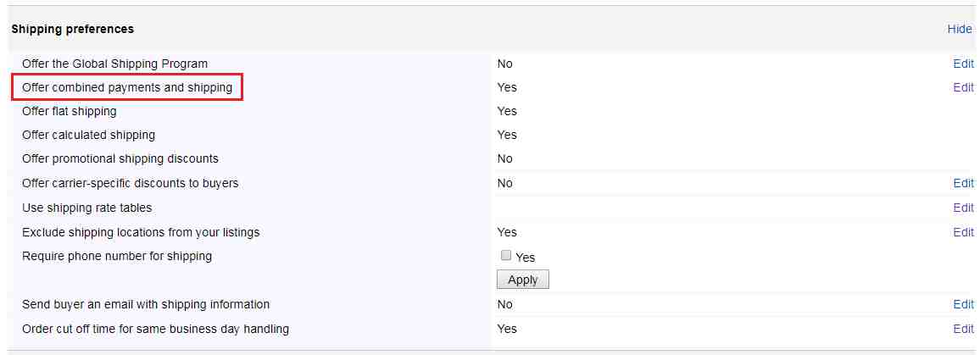Click 'Use shipping rate tables' label

pyautogui.click(x=86, y=208)
